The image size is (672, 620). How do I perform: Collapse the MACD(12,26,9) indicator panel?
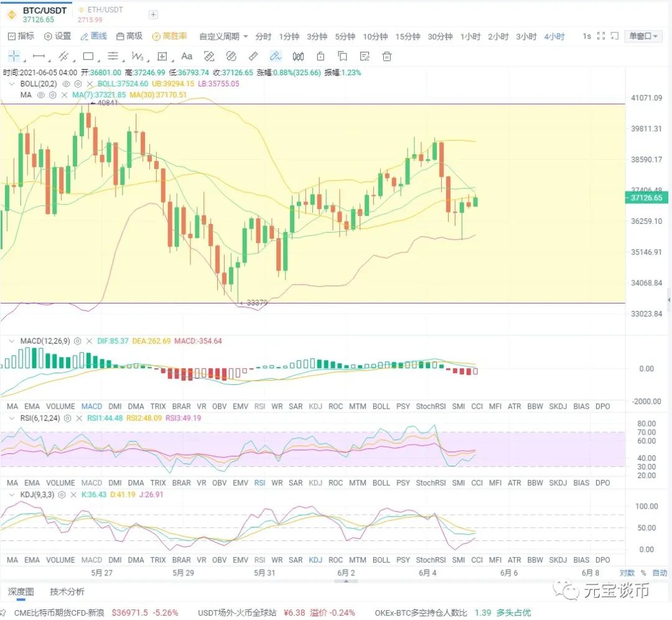[x=13, y=341]
